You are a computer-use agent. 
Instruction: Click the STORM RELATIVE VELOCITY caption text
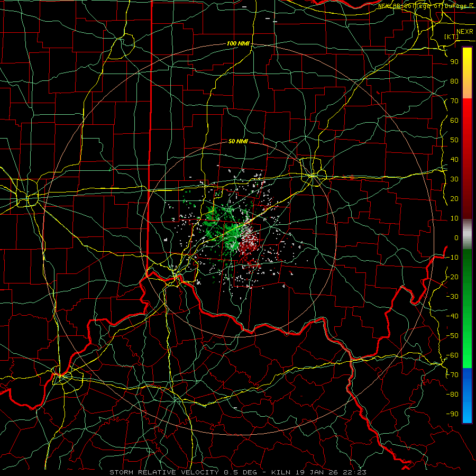pyautogui.click(x=164, y=472)
